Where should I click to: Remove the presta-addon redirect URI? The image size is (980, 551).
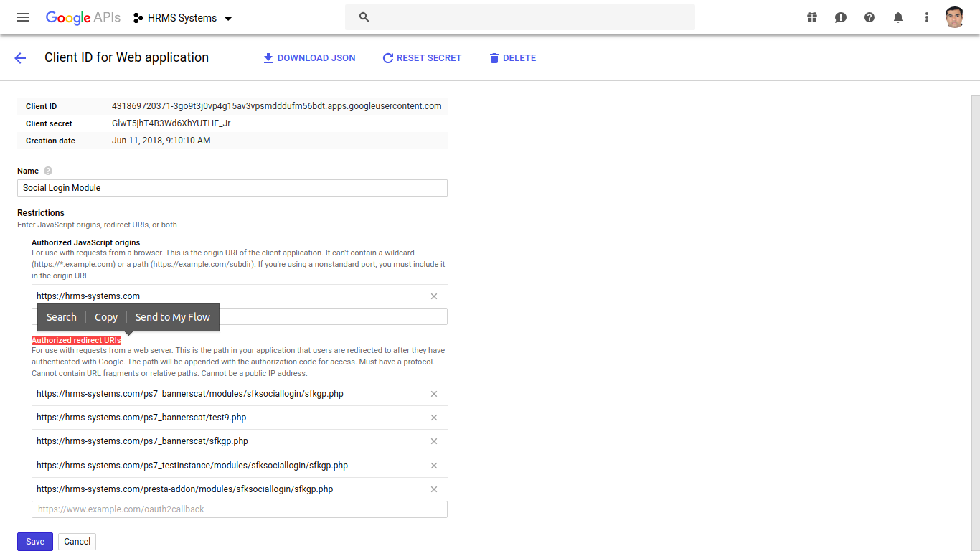tap(434, 489)
